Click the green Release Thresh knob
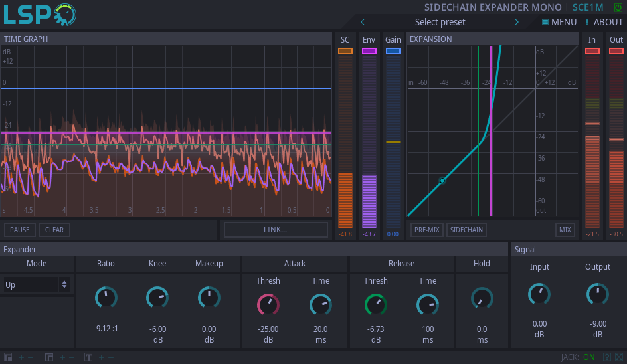This screenshot has width=627, height=364. pos(376,305)
